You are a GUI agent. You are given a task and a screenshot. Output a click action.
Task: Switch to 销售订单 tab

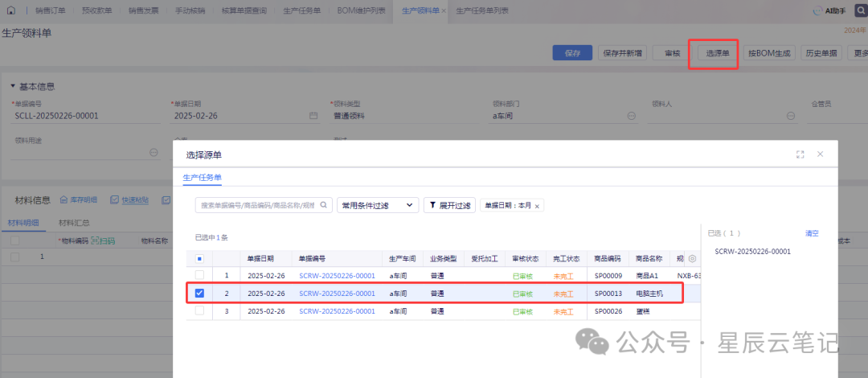[x=50, y=11]
